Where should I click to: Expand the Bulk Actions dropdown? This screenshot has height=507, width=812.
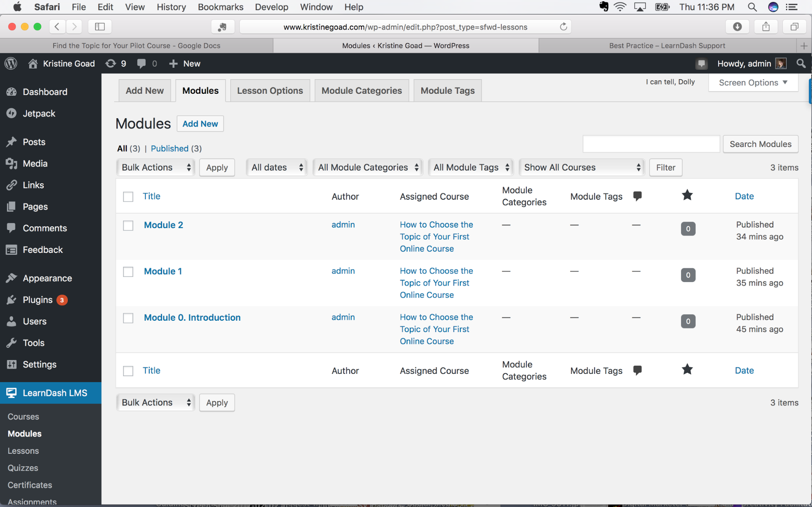(155, 168)
